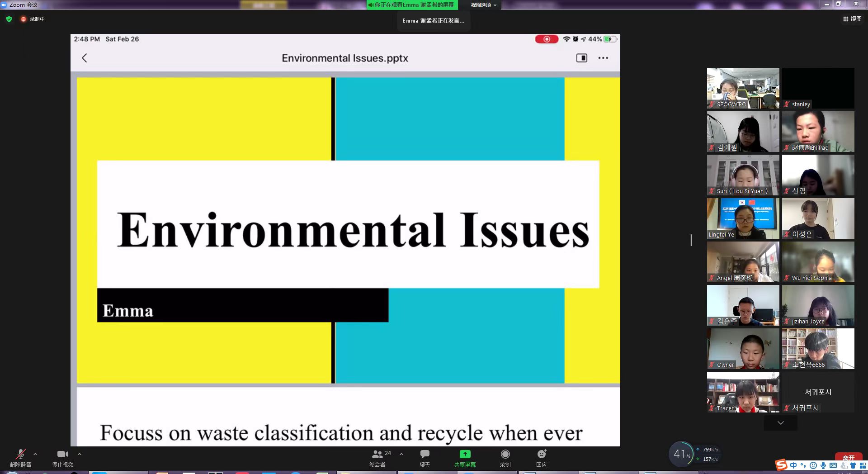
Task: Open the participants panel
Action: tap(380, 458)
